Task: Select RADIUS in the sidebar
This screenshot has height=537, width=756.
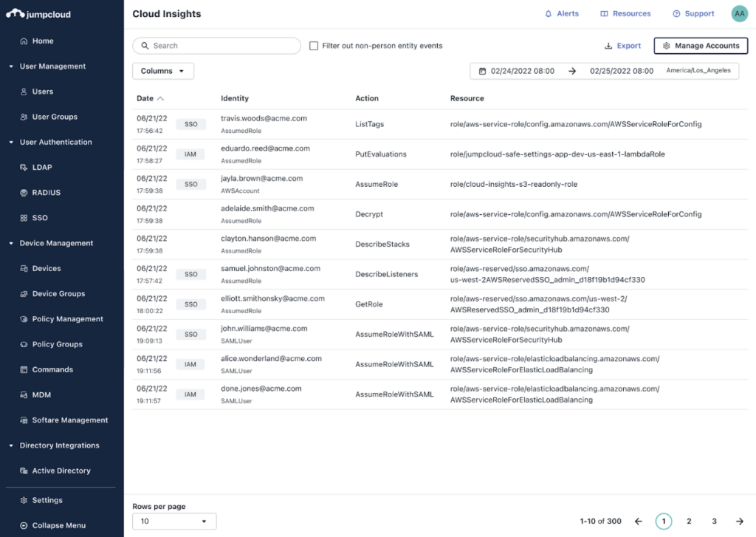Action: click(46, 193)
